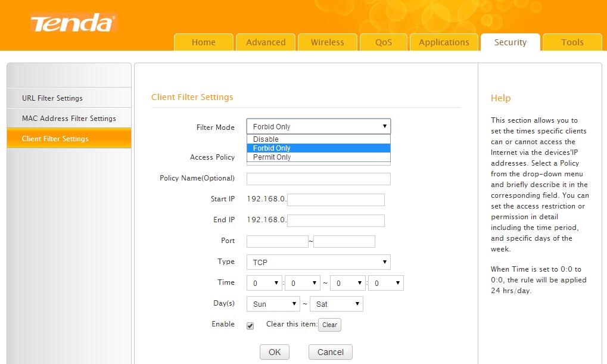Image resolution: width=607 pixels, height=364 pixels.
Task: Switch to the Advanced tab
Action: coord(266,42)
